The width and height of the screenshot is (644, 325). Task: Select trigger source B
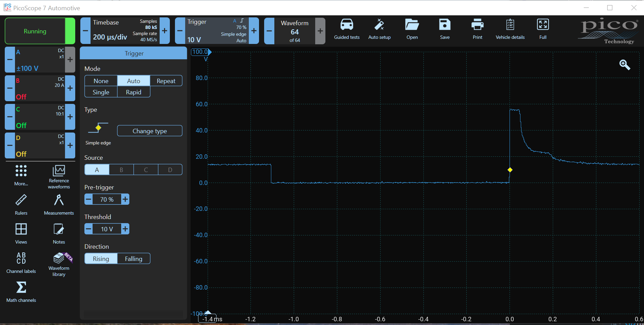point(122,170)
